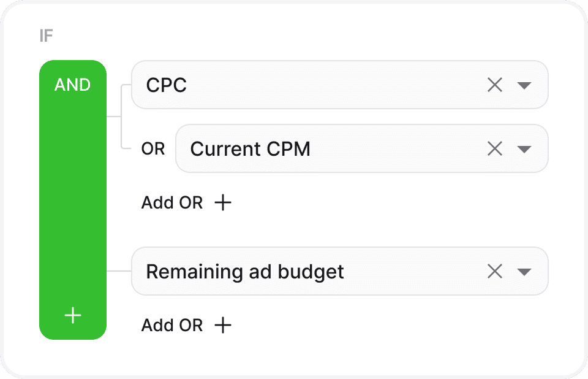This screenshot has width=588, height=379.
Task: Select the Remaining ad budget condition field
Action: coord(306,272)
